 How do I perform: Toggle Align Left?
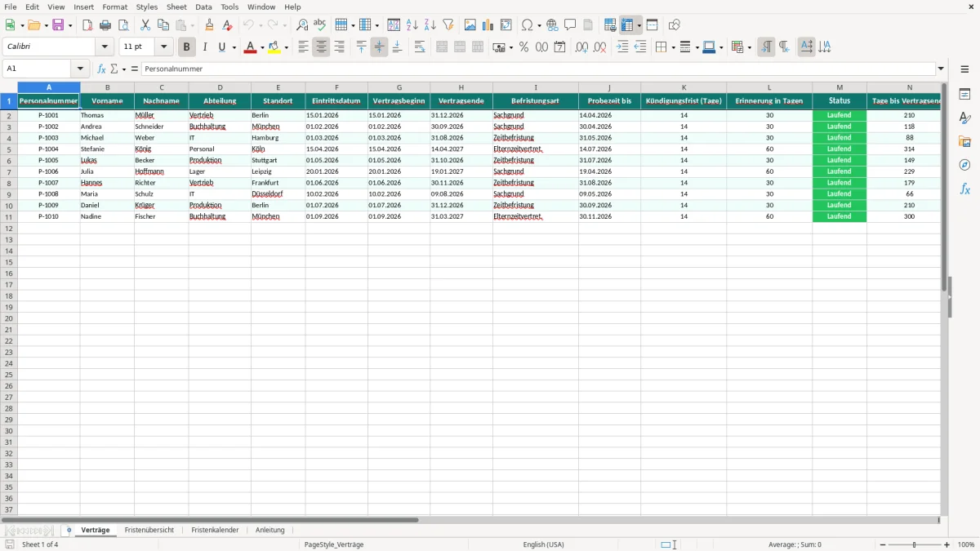[x=303, y=47]
